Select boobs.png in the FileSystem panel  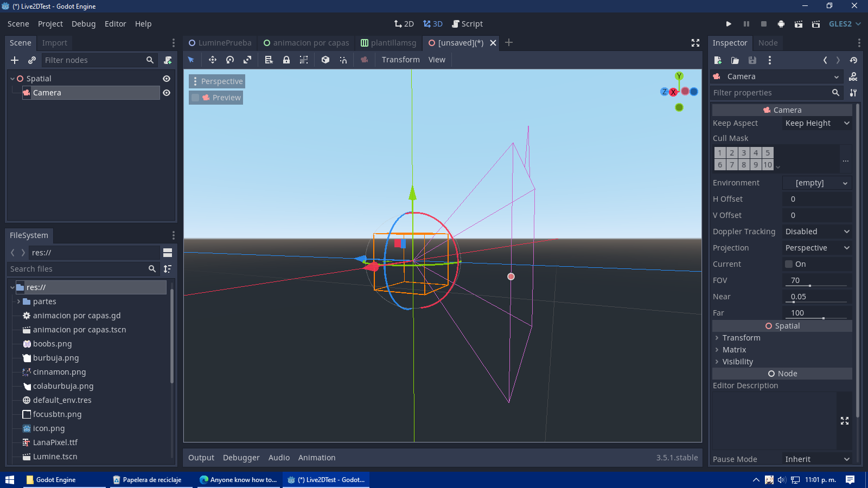53,343
